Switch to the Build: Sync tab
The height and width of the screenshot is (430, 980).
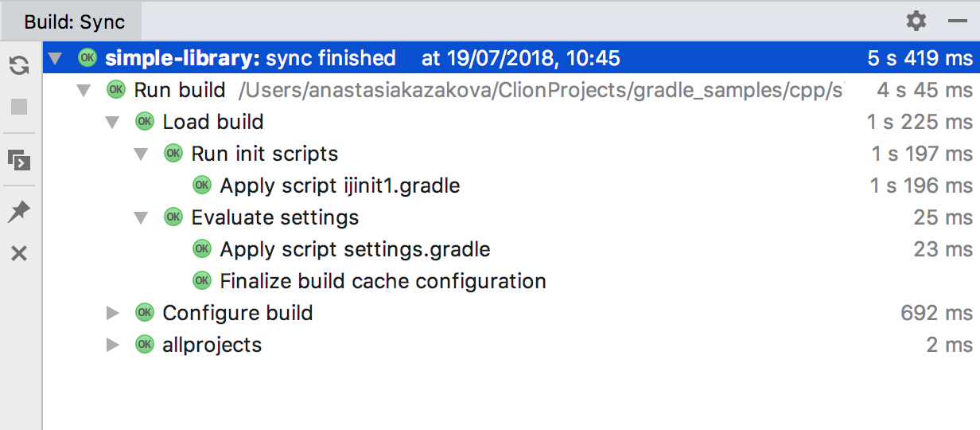(x=74, y=21)
